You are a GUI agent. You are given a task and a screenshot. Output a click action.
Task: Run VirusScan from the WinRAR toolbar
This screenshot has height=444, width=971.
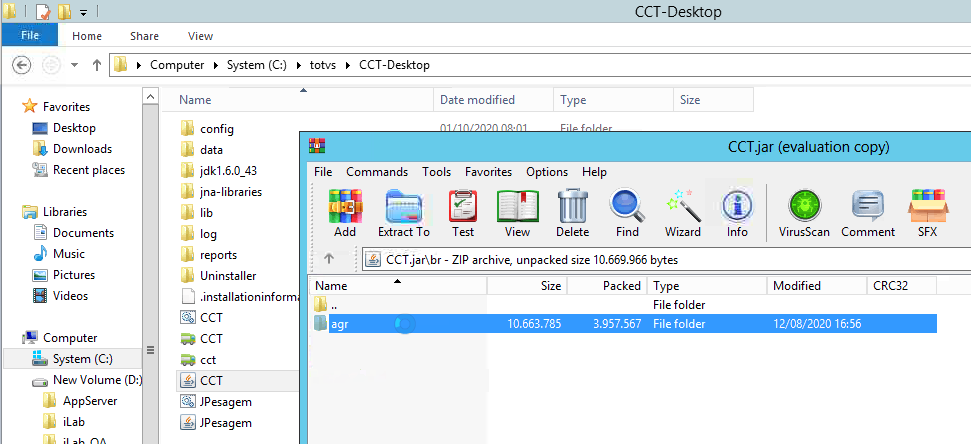pyautogui.click(x=804, y=214)
